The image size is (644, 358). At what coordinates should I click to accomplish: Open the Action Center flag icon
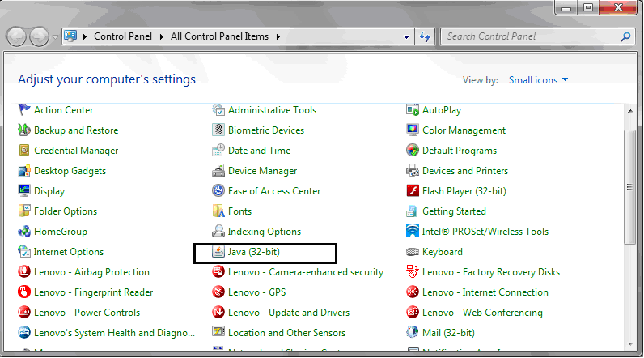(24, 109)
